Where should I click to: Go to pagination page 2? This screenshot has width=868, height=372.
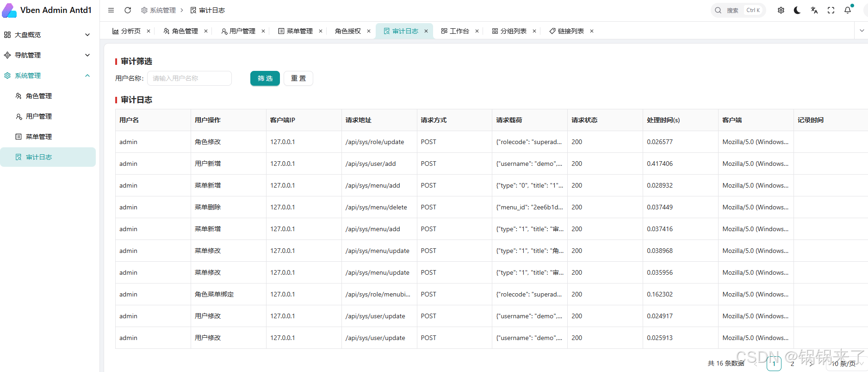[x=793, y=364]
